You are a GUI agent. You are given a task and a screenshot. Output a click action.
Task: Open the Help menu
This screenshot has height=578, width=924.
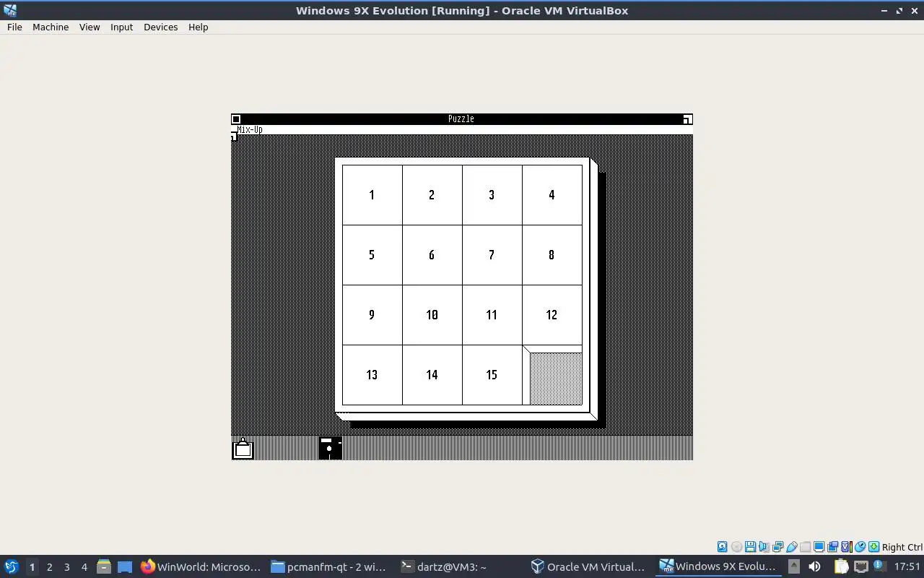[198, 27]
